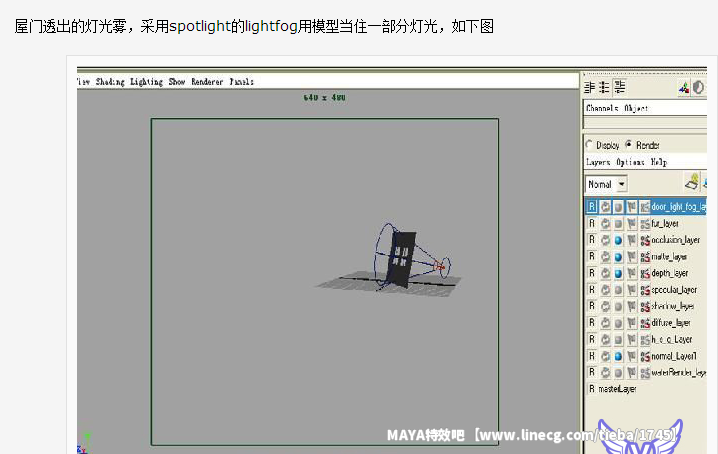This screenshot has width=718, height=454.
Task: Toggle renderable R on occlusion_layer
Action: 592,240
